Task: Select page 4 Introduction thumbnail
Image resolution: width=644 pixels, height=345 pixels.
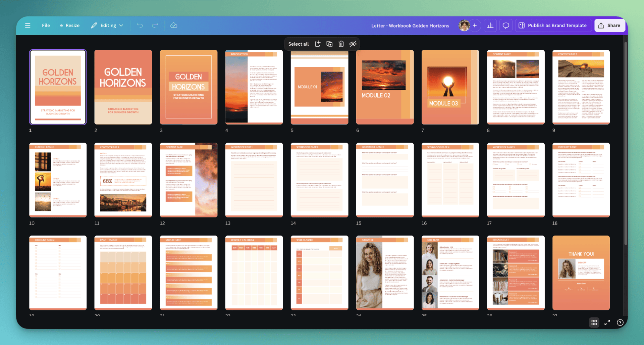Action: tap(254, 87)
